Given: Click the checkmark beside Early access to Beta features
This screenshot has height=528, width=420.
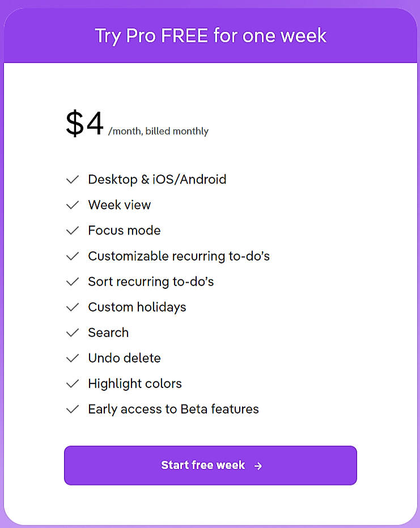Looking at the screenshot, I should click(x=73, y=409).
